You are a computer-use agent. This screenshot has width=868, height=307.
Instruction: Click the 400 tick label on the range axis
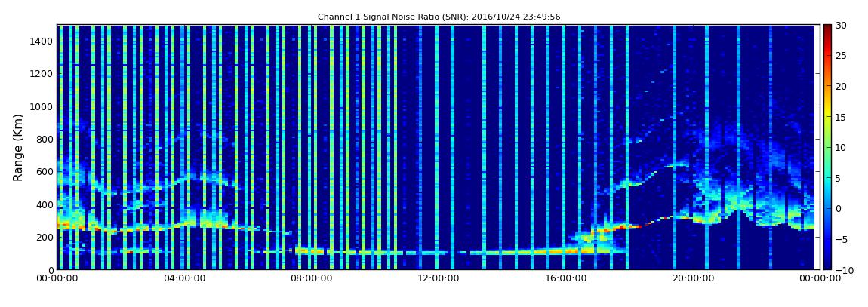pyautogui.click(x=45, y=204)
